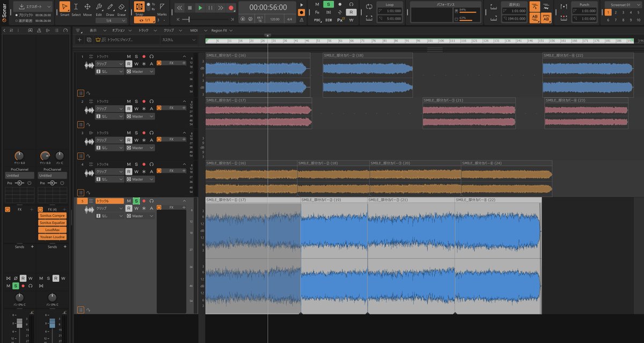
Task: Open Youlean Loudne effect plugin
Action: click(52, 236)
